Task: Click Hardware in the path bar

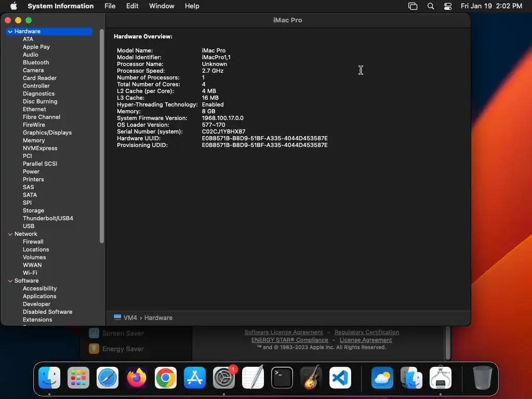Action: pyautogui.click(x=158, y=318)
